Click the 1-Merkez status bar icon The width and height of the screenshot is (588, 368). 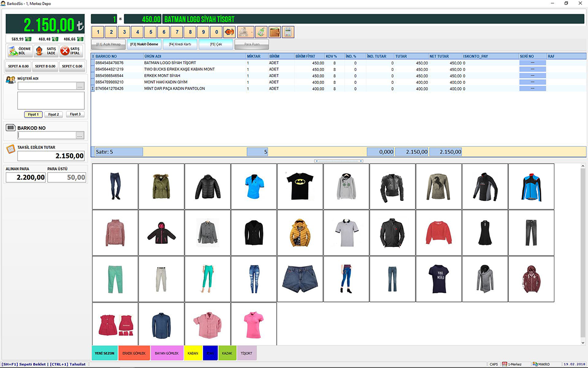(505, 364)
